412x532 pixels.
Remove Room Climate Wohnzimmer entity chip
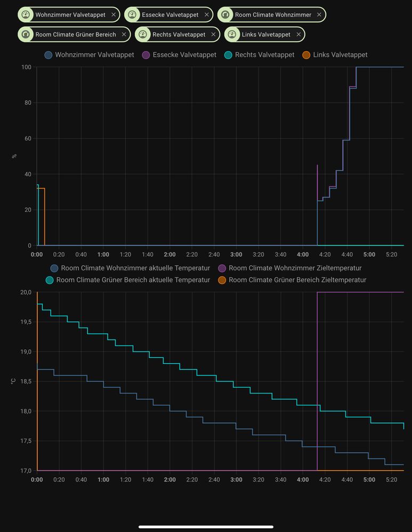[319, 15]
